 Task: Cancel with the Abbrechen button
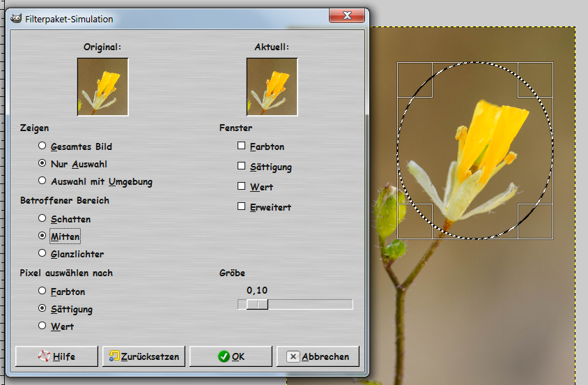[x=318, y=356]
